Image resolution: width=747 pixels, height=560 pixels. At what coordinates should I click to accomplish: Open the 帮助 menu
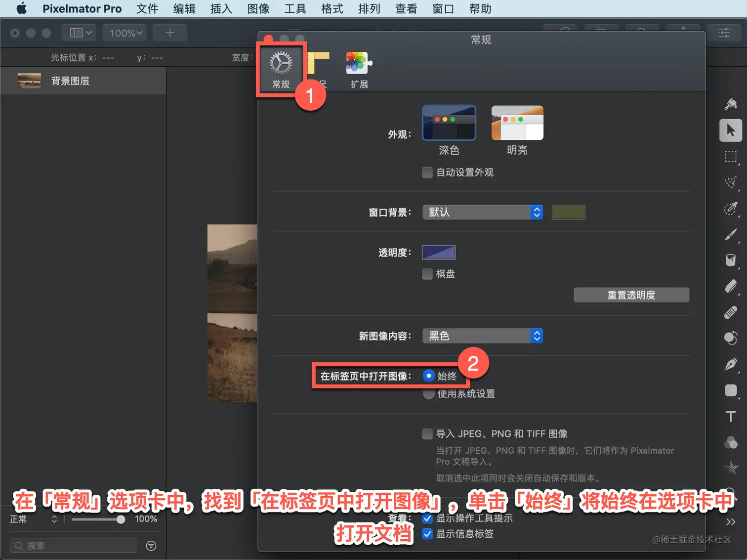click(480, 9)
